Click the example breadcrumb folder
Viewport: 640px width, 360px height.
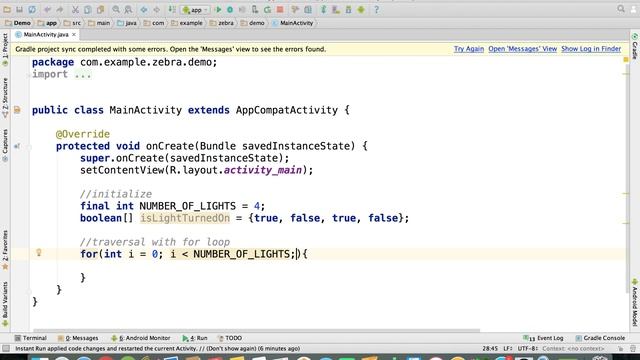[x=187, y=23]
